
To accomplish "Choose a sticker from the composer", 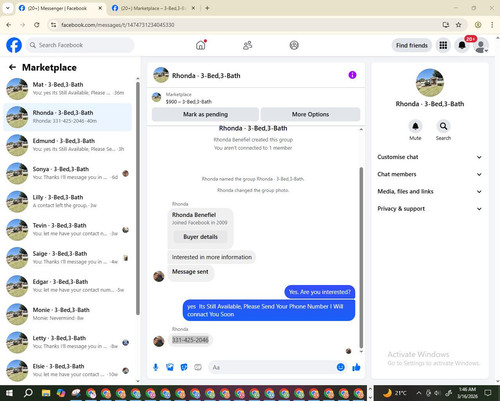I will [184, 367].
